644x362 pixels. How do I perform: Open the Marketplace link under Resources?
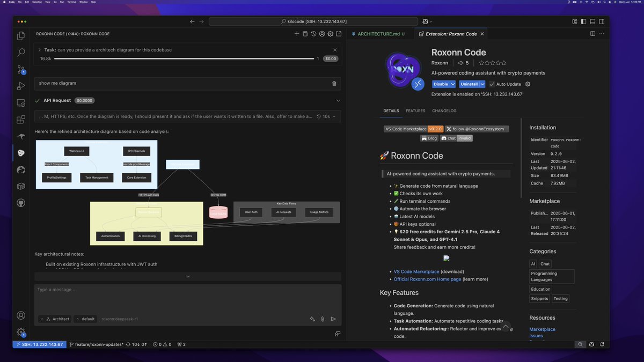coord(542,329)
